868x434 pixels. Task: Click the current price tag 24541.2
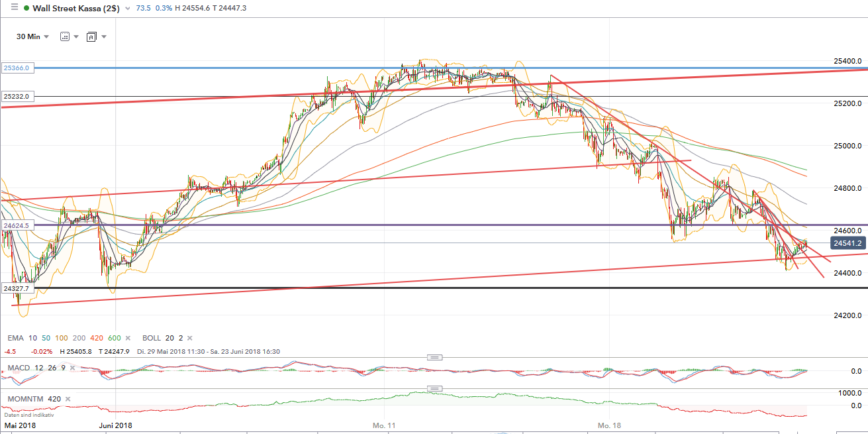click(847, 243)
